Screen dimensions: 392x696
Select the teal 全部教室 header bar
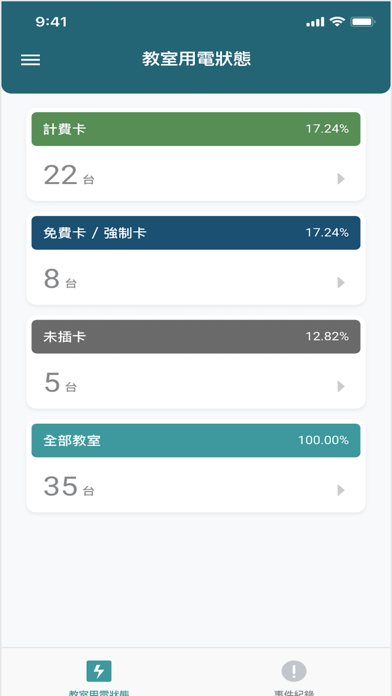pos(196,441)
